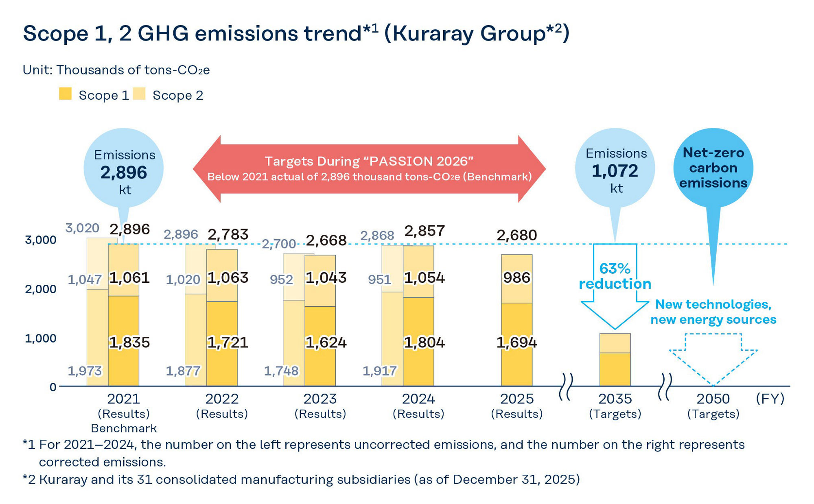Screen dimensions: 814x504
Task: Click the uncorrected Scope 1 value "1,917"
Action: (x=380, y=371)
